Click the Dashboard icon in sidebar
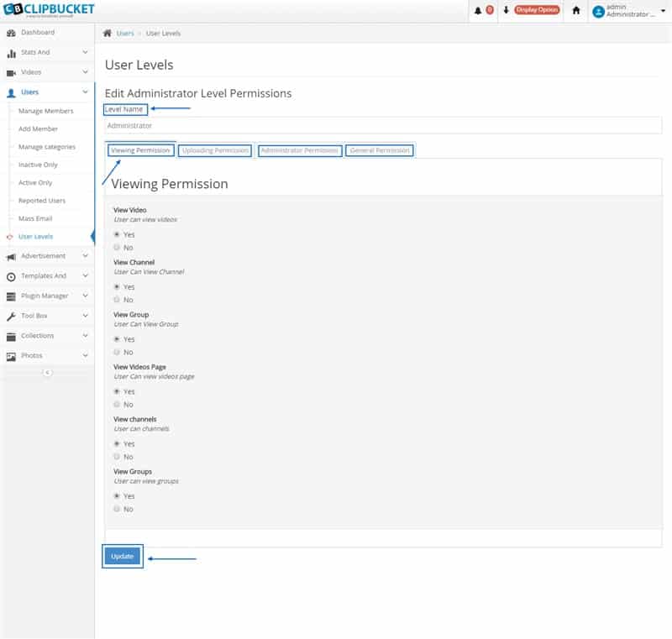The image size is (672, 639). tap(11, 33)
